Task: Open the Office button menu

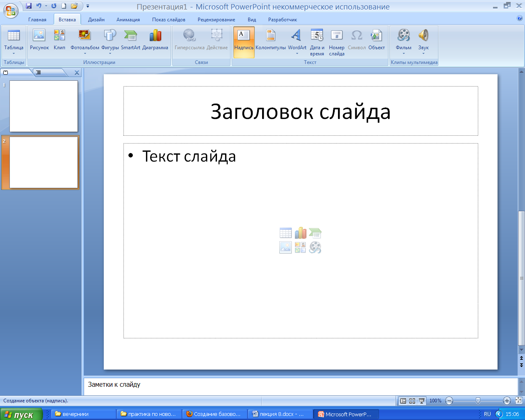Action: click(x=11, y=10)
